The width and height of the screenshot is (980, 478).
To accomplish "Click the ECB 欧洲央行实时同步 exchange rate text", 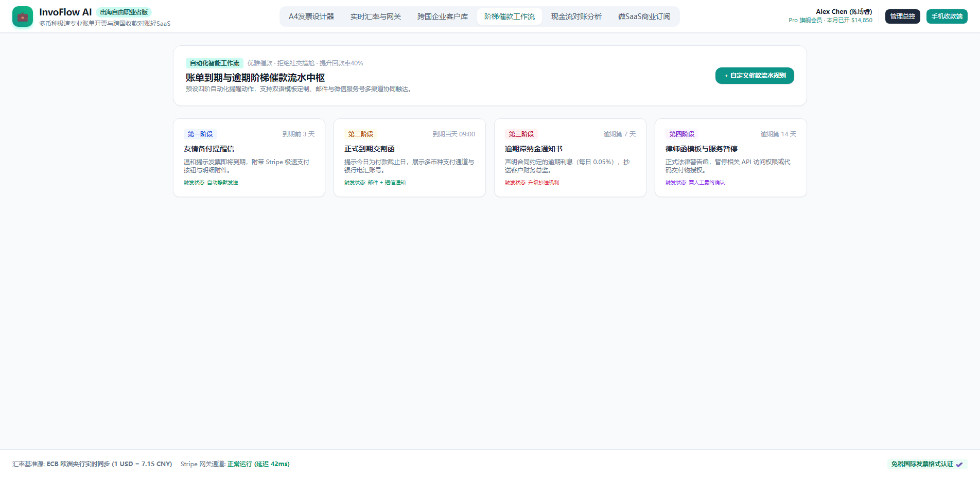I will [109, 464].
